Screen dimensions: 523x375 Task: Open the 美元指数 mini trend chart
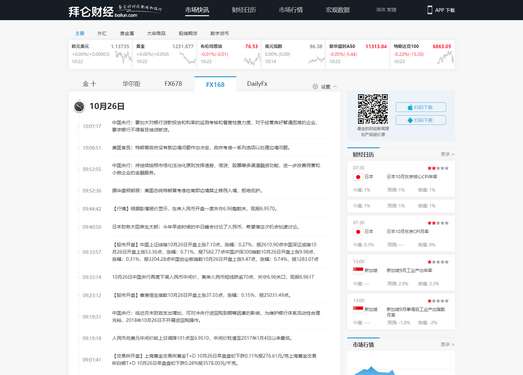317,60
